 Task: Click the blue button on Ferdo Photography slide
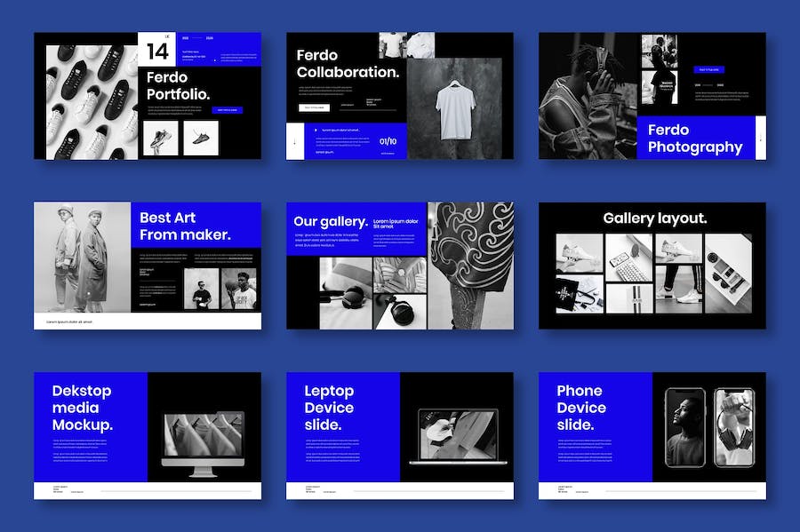click(x=710, y=69)
